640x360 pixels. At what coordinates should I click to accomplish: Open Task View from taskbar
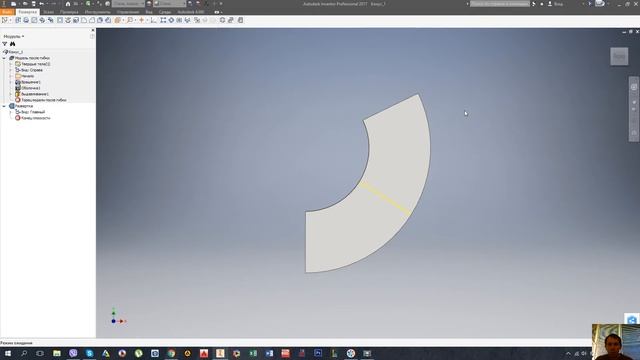coord(40,353)
